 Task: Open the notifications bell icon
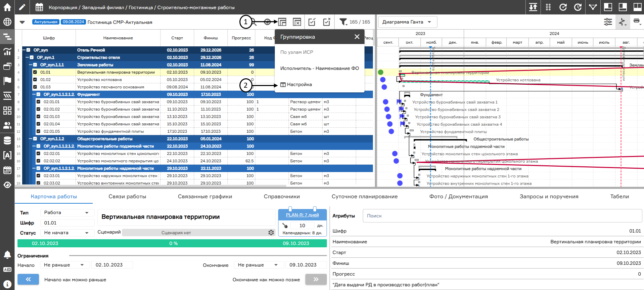click(x=7, y=255)
